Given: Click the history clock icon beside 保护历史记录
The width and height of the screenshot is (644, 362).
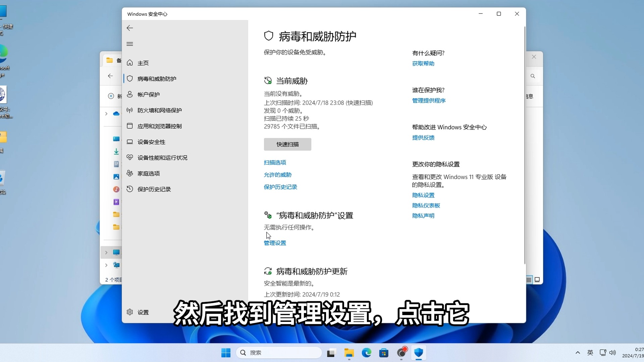Looking at the screenshot, I should click(130, 189).
